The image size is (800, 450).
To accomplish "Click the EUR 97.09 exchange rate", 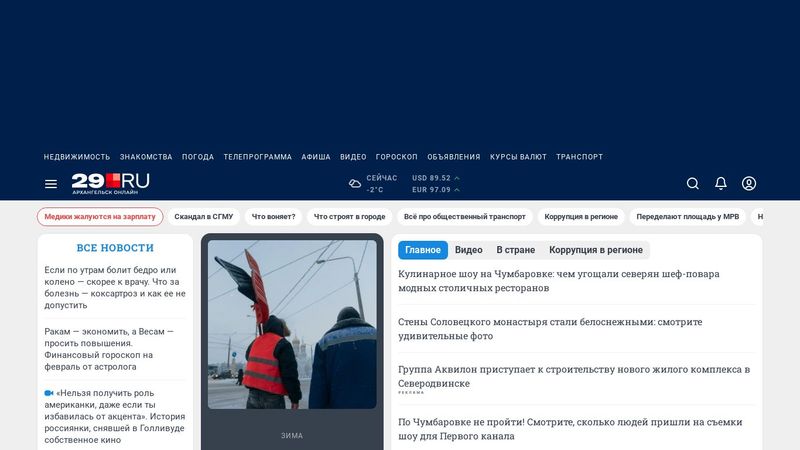I will 435,190.
